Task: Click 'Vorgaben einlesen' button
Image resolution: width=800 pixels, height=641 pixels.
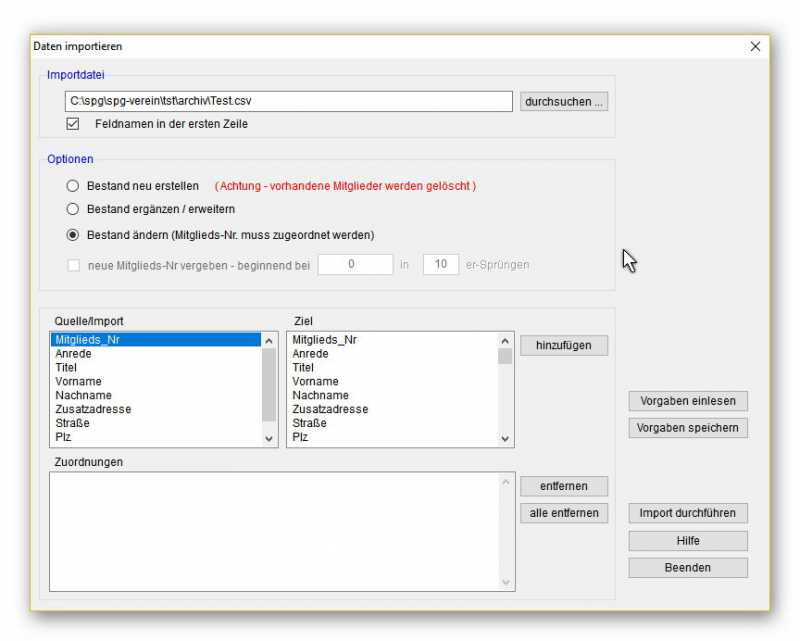Action: point(688,401)
